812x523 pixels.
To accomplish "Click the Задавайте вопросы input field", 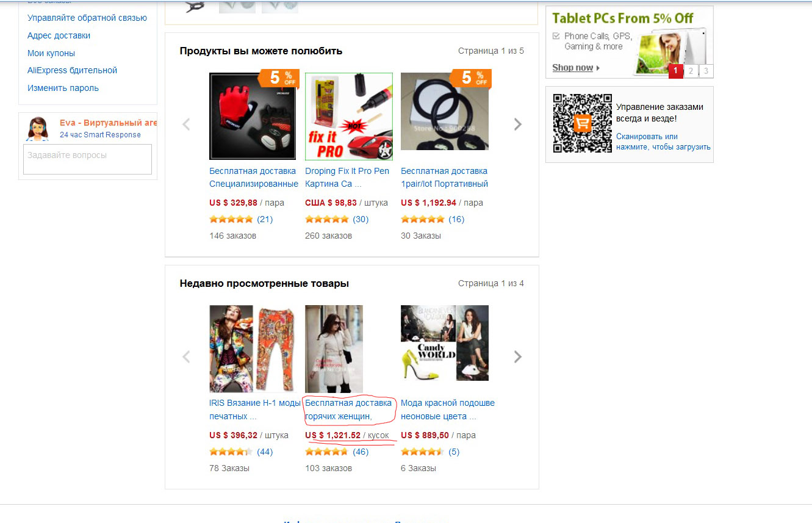I will tap(87, 159).
